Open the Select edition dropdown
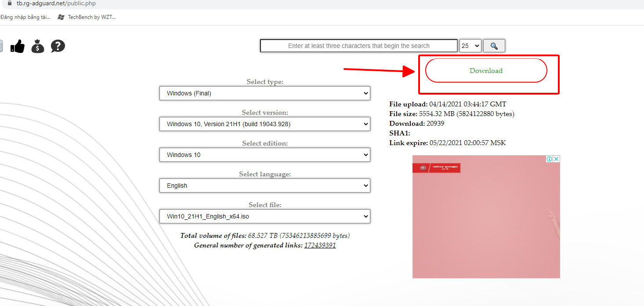This screenshot has width=644, height=306. [x=265, y=155]
